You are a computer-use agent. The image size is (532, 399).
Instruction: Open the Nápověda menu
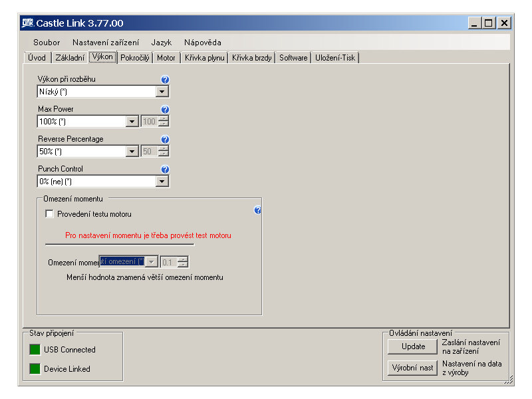pyautogui.click(x=202, y=43)
